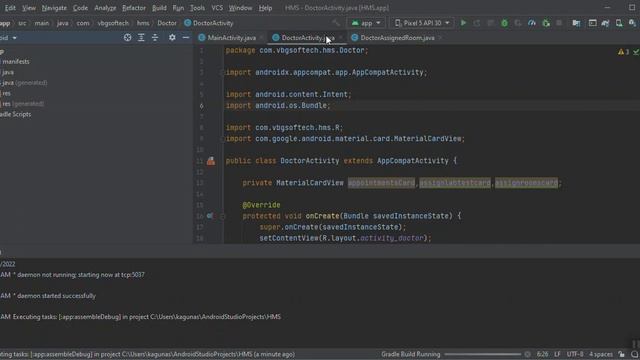Click the Sync Project with Gradle icon
640x360 pixels.
point(605,23)
